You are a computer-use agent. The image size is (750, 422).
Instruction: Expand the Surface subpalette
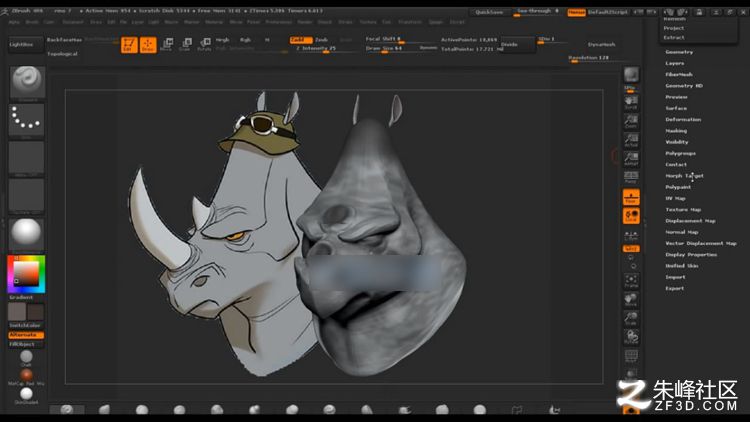676,108
